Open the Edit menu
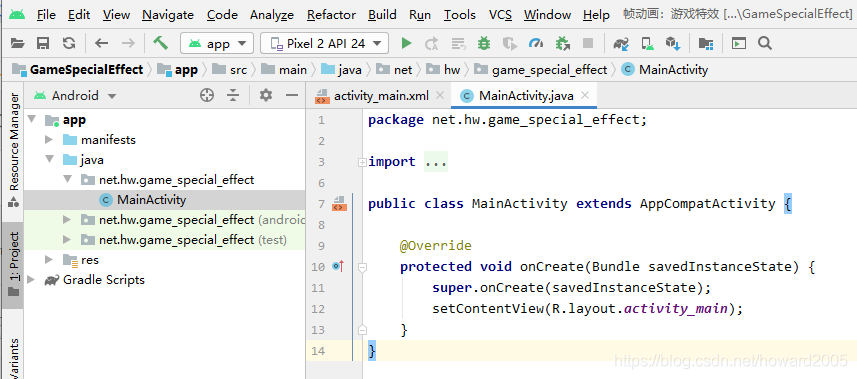The image size is (857, 379). (79, 15)
